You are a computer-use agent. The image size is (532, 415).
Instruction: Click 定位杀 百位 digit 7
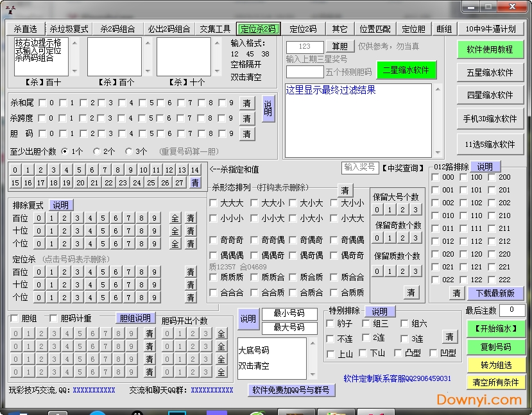click(x=128, y=272)
